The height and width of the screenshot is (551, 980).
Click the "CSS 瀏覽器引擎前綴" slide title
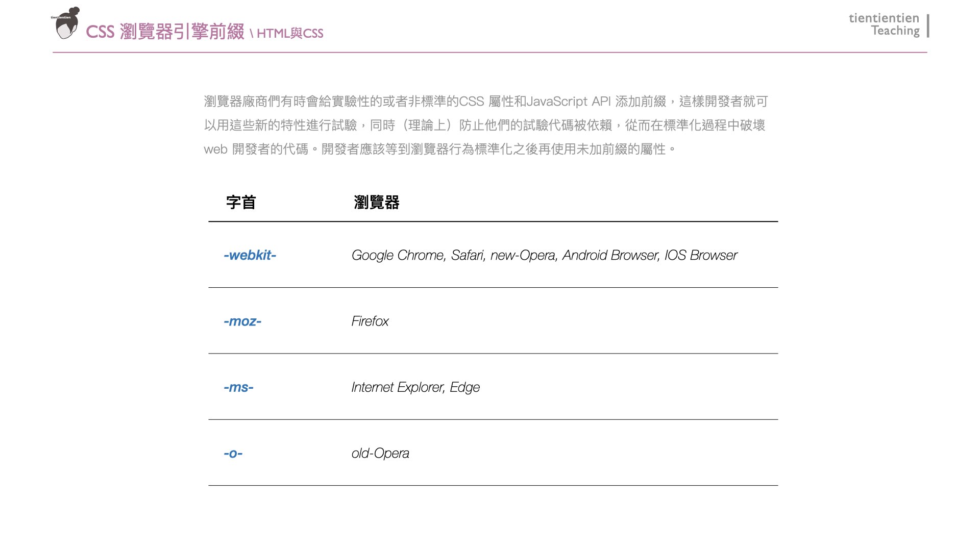tap(165, 32)
